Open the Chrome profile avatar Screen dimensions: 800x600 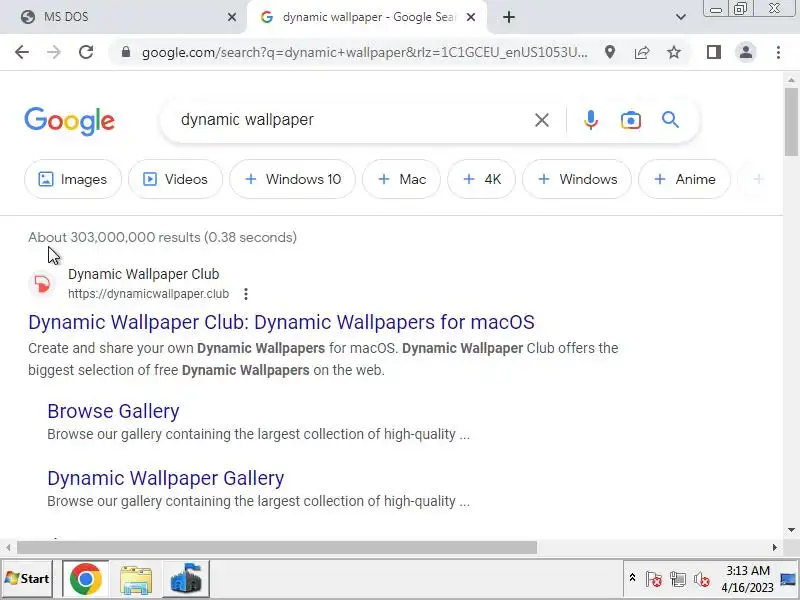click(x=746, y=52)
